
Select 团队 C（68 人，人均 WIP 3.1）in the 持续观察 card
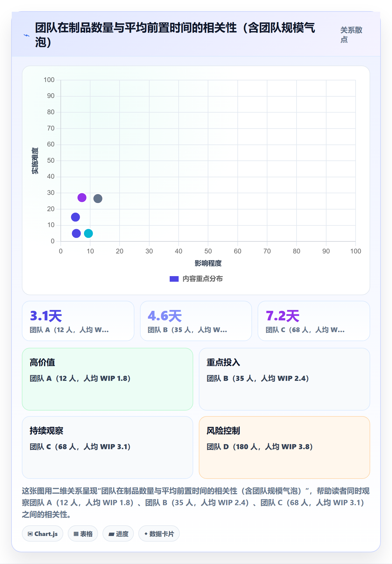(80, 447)
